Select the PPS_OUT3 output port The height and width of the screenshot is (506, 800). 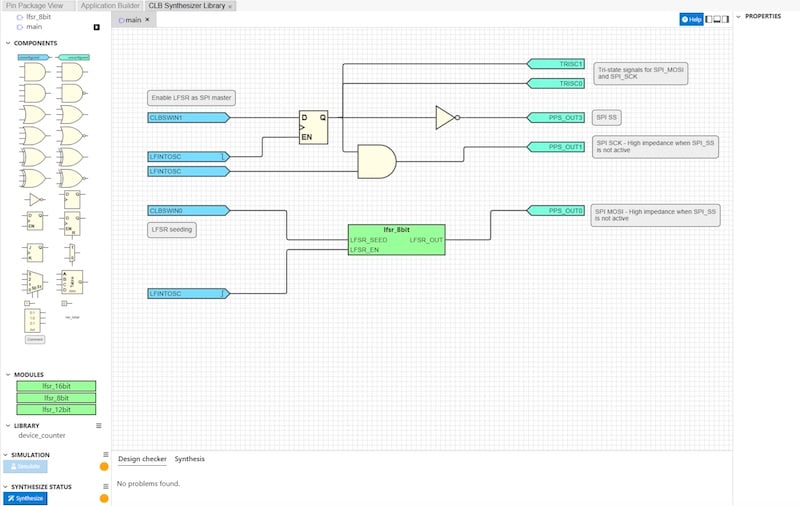click(x=556, y=117)
